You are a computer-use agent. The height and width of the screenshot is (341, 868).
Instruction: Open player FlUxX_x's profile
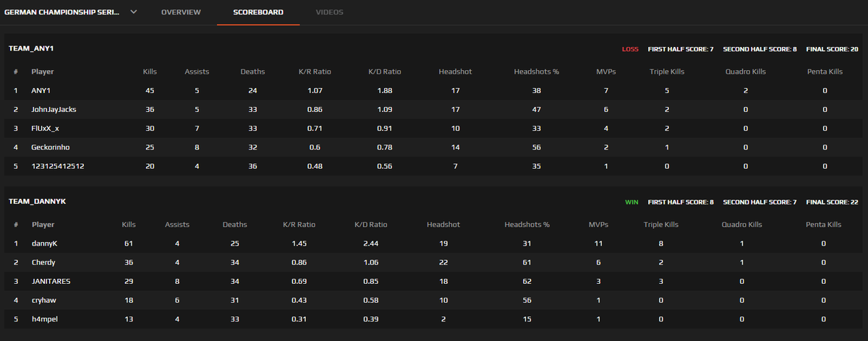(x=46, y=129)
